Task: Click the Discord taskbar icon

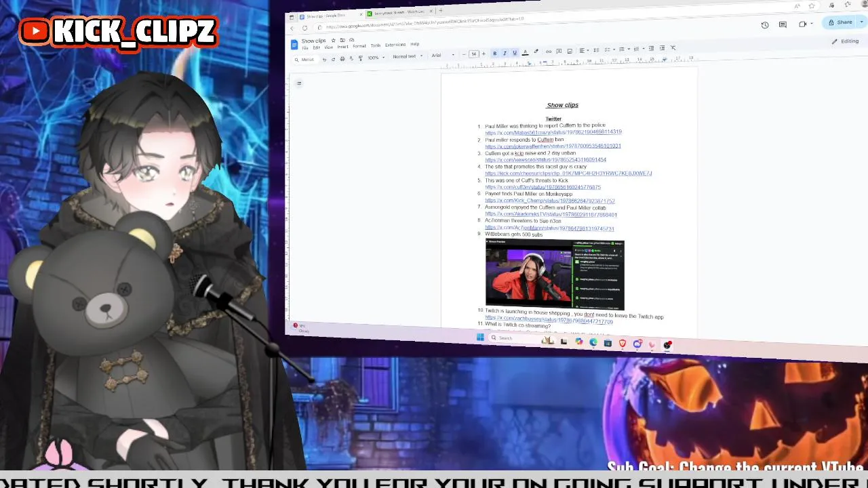Action: click(637, 344)
